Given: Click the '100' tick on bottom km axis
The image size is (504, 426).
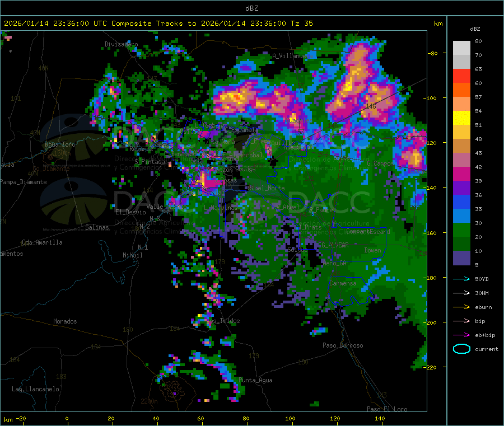Looking at the screenshot, I should tap(290, 418).
